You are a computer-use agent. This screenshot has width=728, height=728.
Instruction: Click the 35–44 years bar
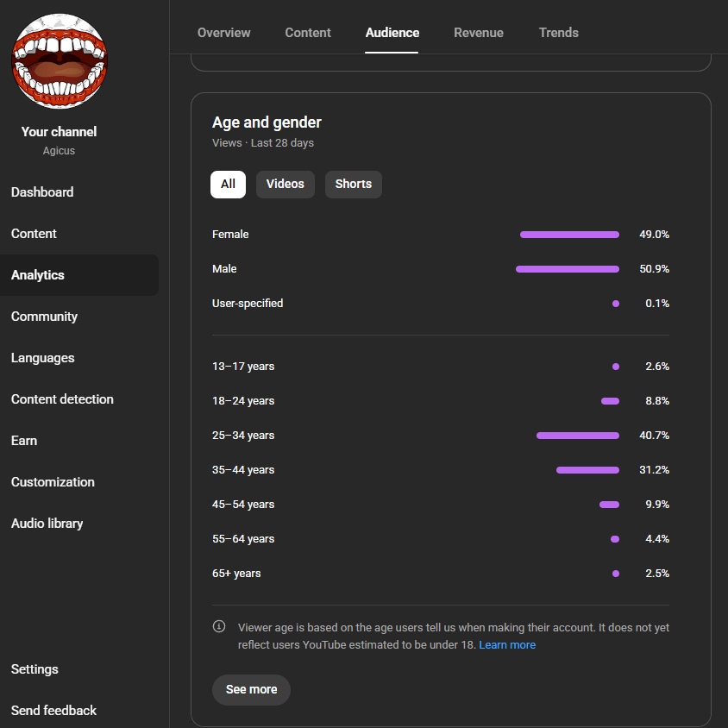587,470
